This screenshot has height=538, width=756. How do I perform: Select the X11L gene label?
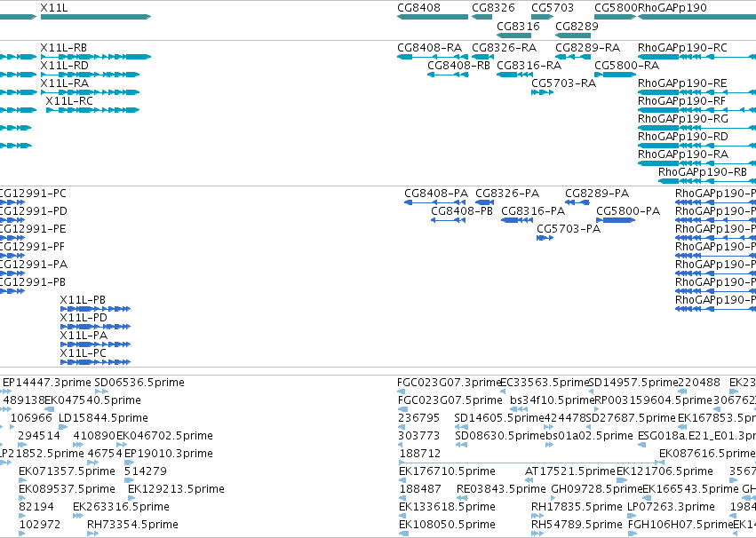pos(54,8)
